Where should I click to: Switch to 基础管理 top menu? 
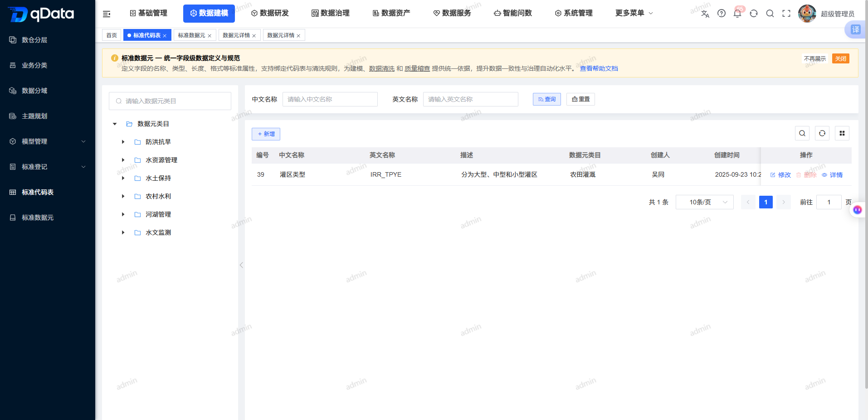coord(148,13)
